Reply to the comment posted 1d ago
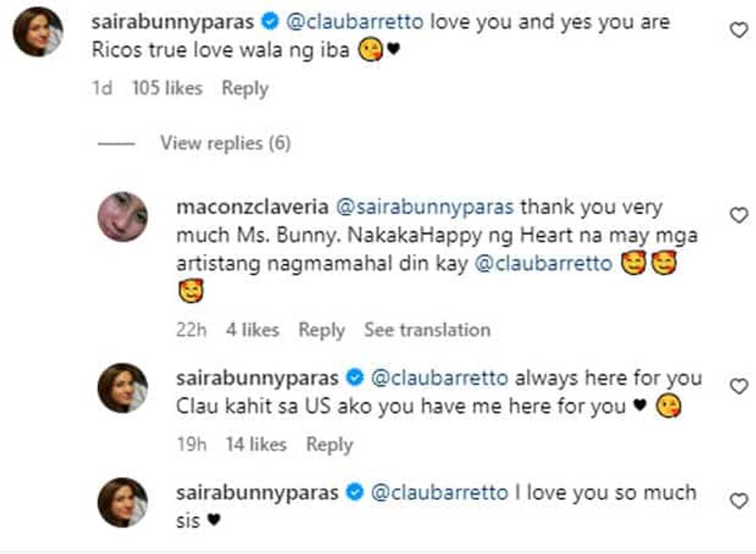756x554 pixels. (x=245, y=89)
